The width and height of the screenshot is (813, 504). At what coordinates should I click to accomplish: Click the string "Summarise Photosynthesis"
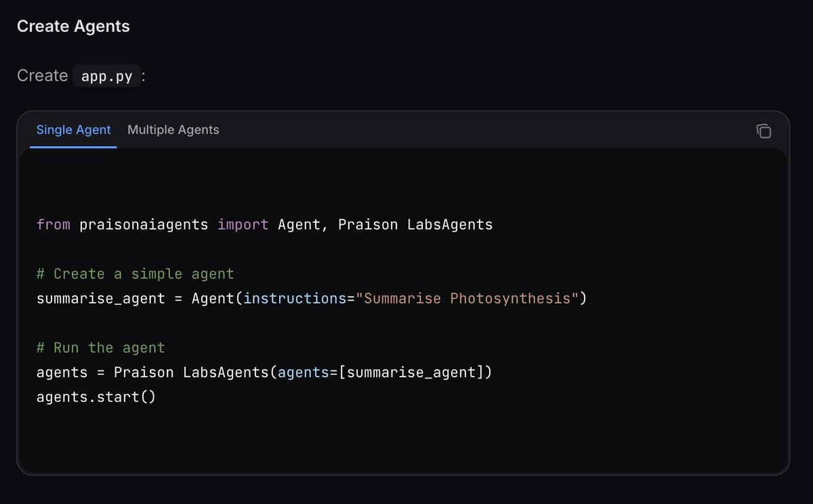[x=467, y=298]
